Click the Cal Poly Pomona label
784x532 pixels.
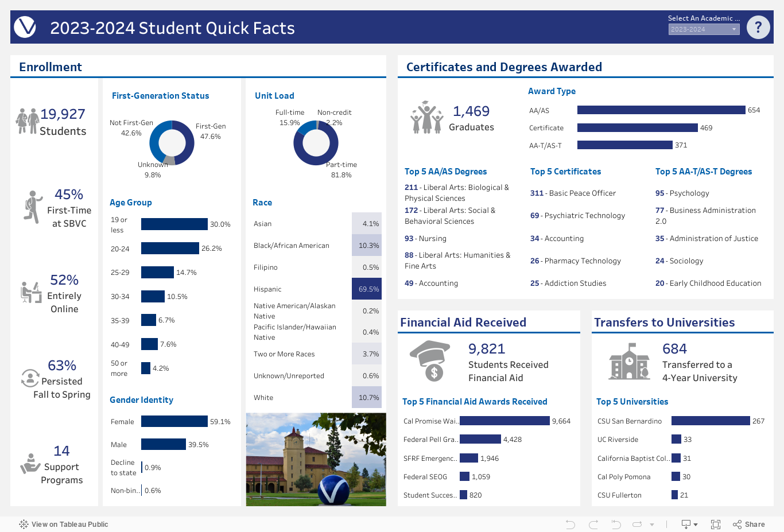pyautogui.click(x=624, y=477)
